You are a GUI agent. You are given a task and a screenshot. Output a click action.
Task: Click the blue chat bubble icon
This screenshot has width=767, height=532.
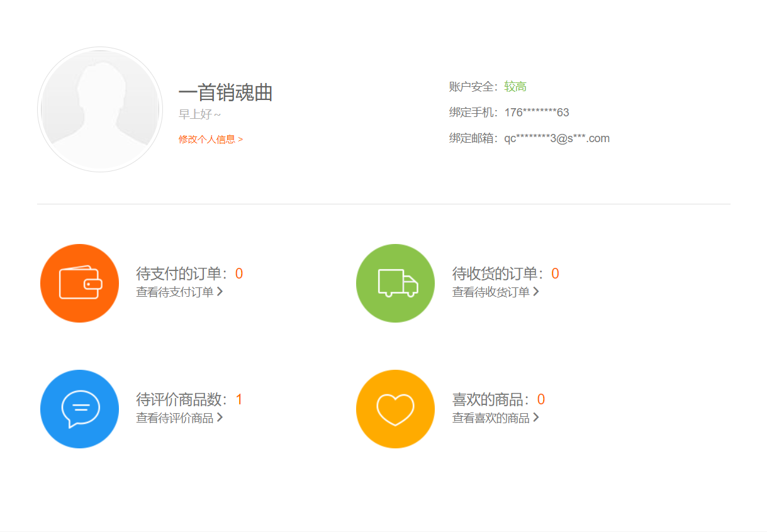click(79, 409)
